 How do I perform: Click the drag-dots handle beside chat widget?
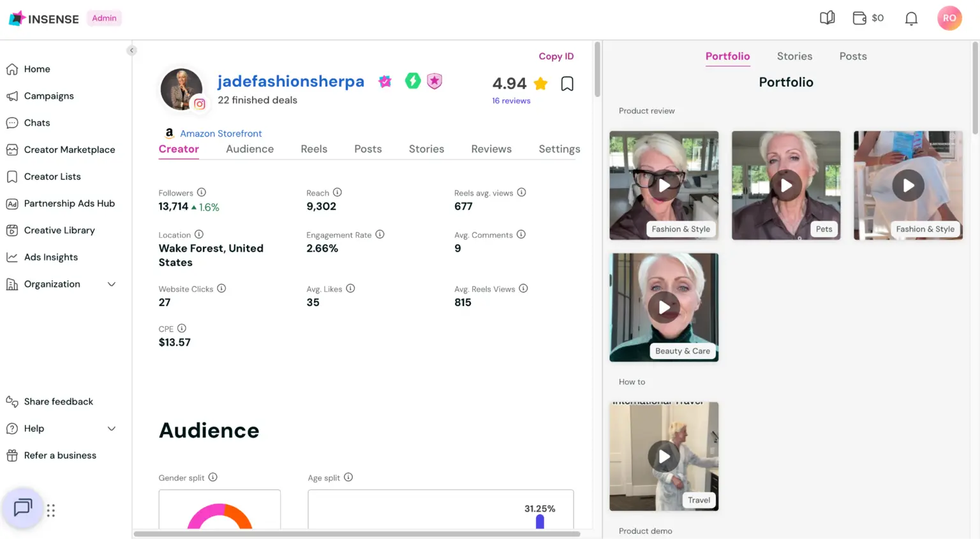(51, 510)
